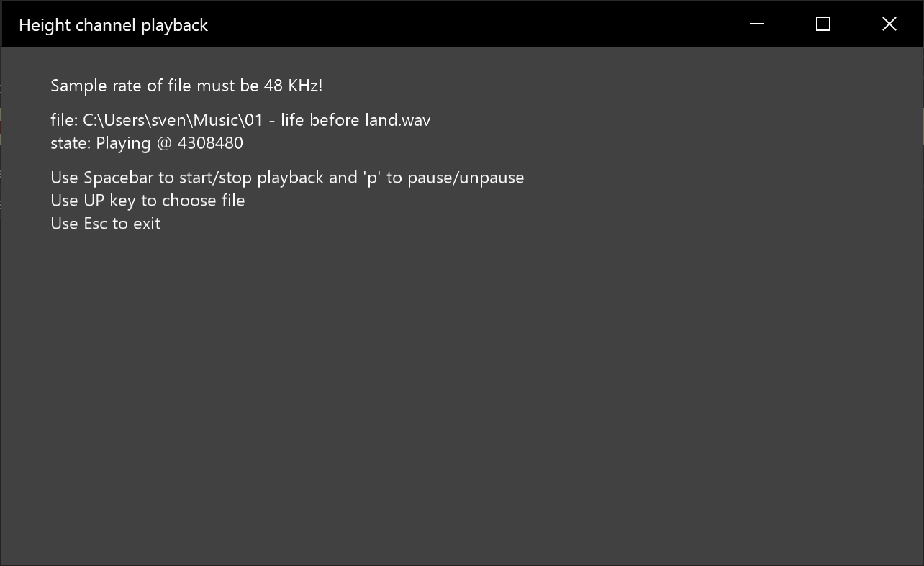The width and height of the screenshot is (924, 566).
Task: Click the 'Height channel playback' window title
Action: (113, 25)
